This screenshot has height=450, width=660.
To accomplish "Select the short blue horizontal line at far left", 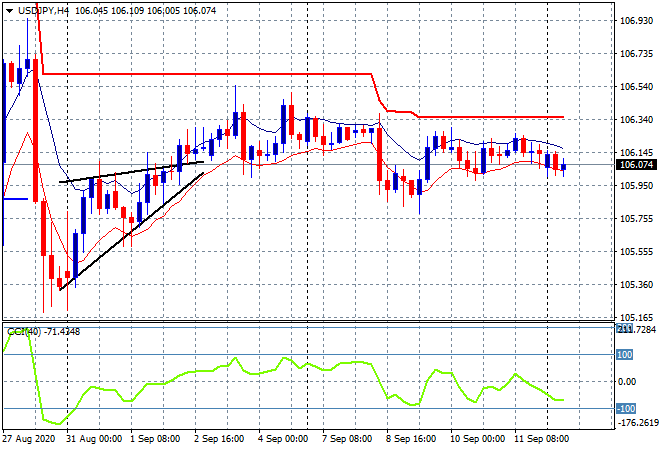I will [16, 199].
